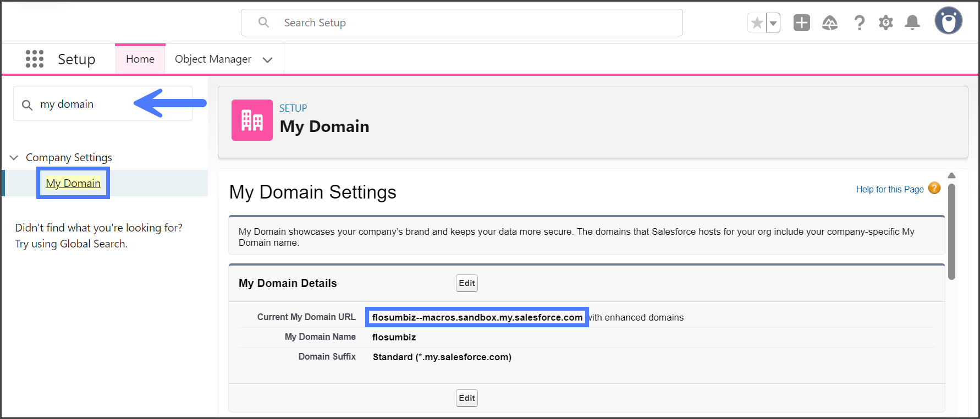
Task: Open My Domain in the sidebar
Action: click(73, 183)
